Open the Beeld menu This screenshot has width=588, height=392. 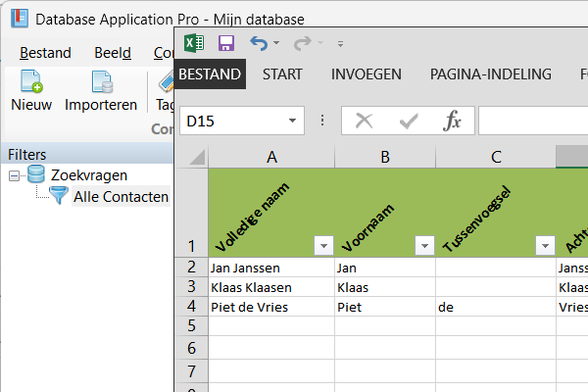[x=113, y=53]
